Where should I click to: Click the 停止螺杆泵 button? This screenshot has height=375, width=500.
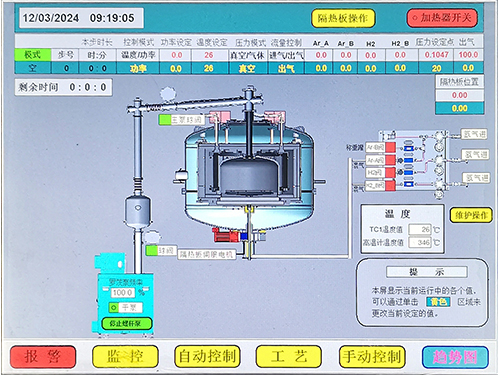click(x=126, y=323)
